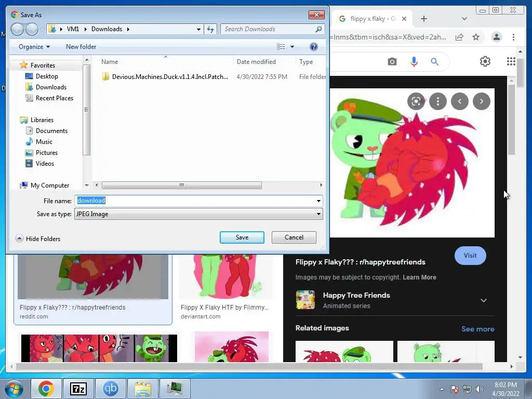Open the Learn More copyright link
This screenshot has width=532, height=399.
[x=419, y=277]
